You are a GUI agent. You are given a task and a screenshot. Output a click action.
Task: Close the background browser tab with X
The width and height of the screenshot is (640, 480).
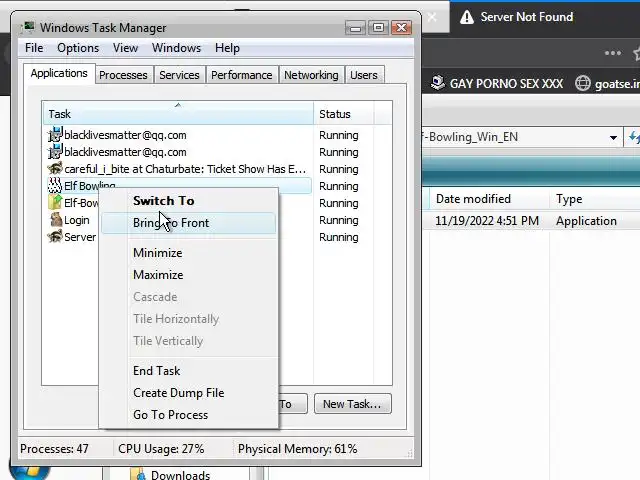point(432,17)
